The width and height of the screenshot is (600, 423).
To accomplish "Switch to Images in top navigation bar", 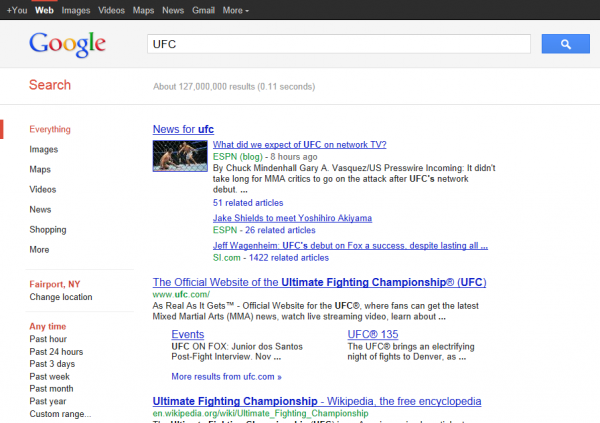I will (x=76, y=10).
